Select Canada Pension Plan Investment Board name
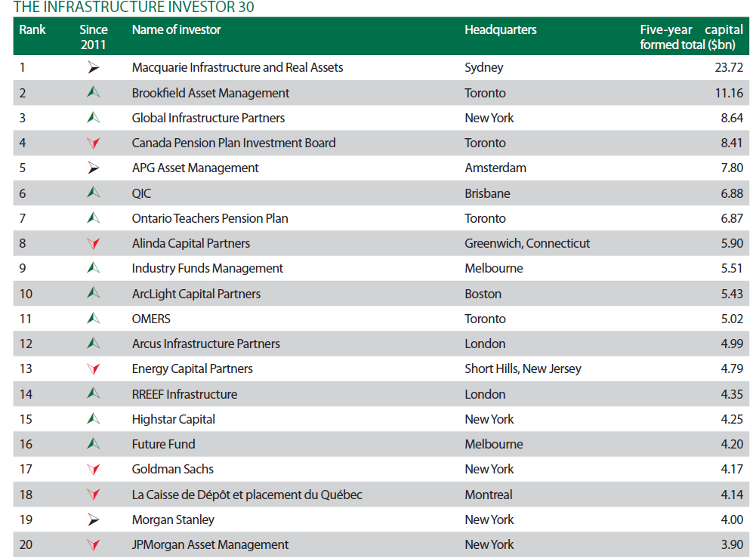Screen dimensions: 756x558 [234, 143]
